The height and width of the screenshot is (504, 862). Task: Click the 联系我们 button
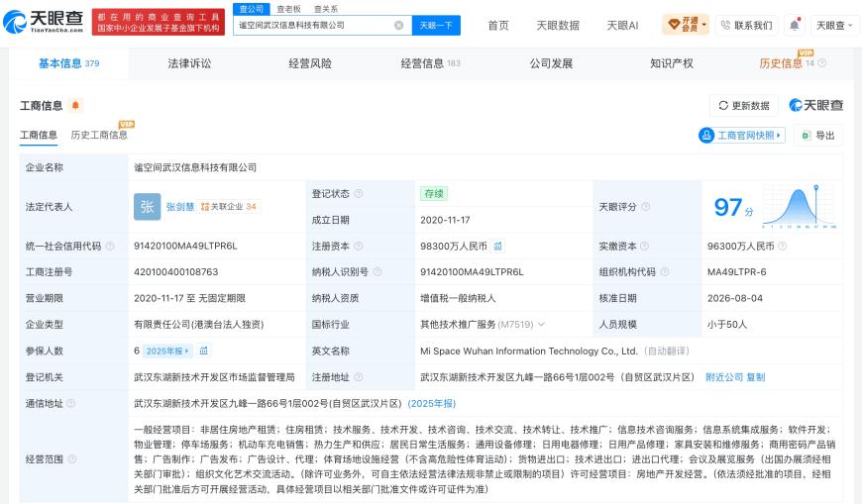(x=746, y=26)
